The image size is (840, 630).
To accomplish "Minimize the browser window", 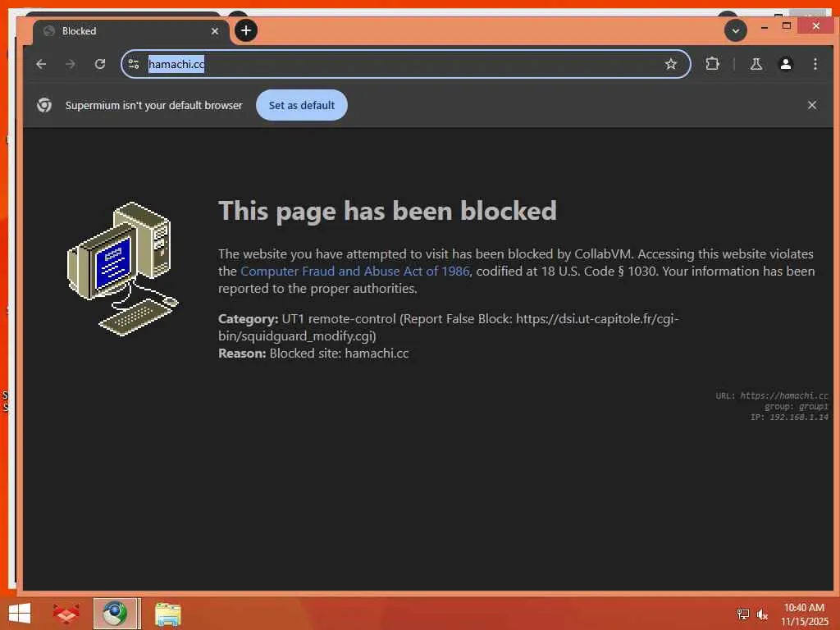I will tap(765, 26).
